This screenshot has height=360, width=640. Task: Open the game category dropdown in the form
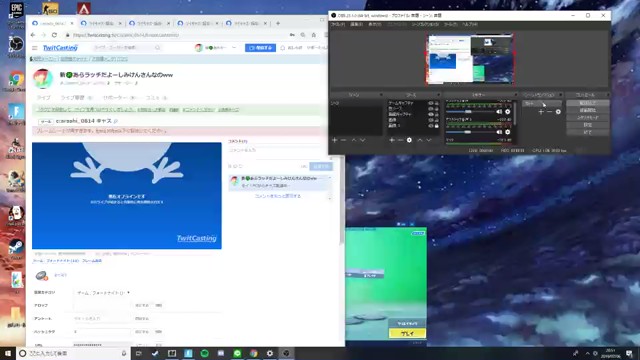[x=103, y=293]
